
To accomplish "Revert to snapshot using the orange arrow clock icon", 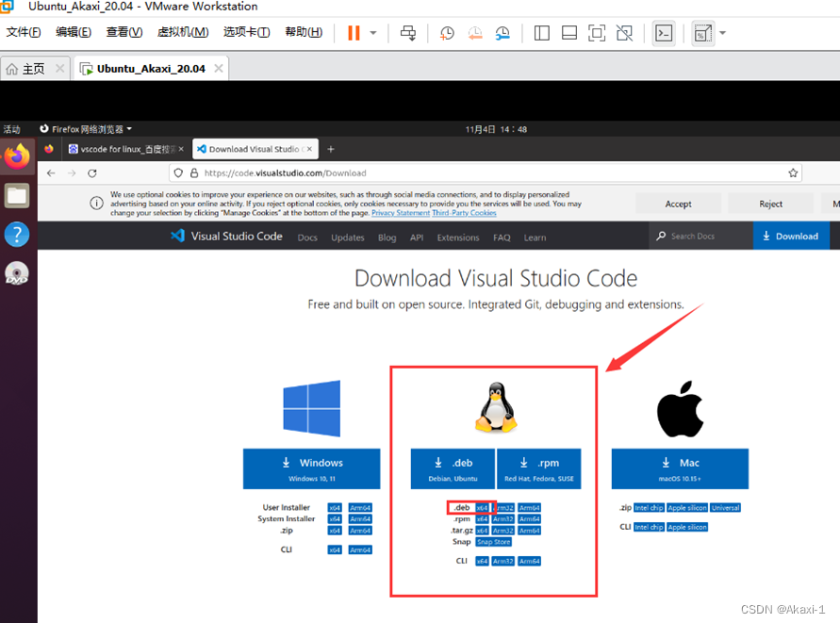I will (x=474, y=33).
